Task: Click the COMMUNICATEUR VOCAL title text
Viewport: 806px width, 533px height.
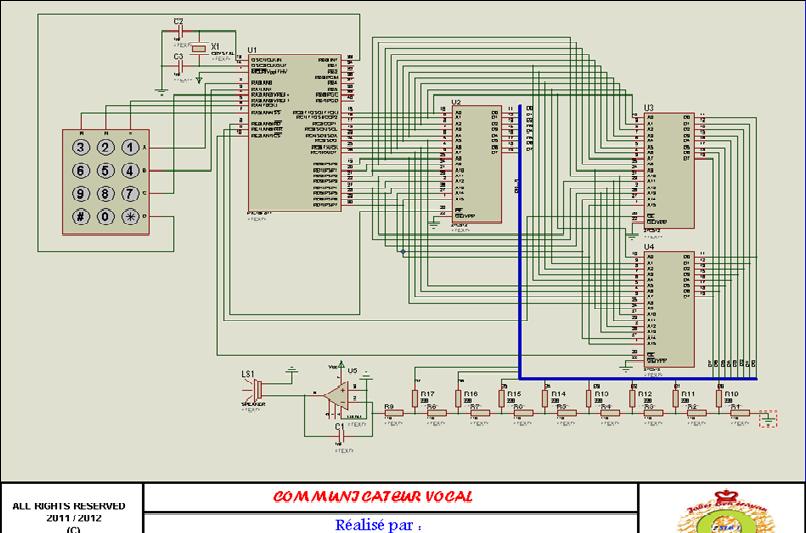Action: point(373,497)
